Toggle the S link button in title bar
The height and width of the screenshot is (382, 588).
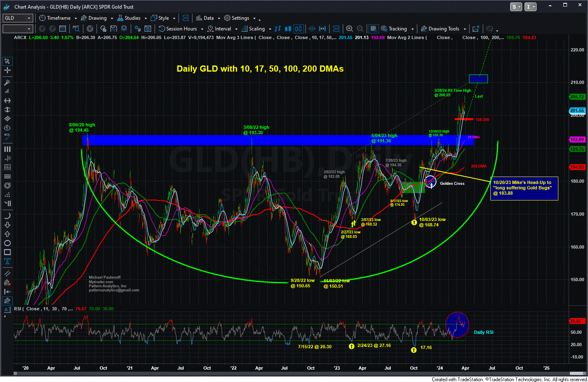[516, 7]
